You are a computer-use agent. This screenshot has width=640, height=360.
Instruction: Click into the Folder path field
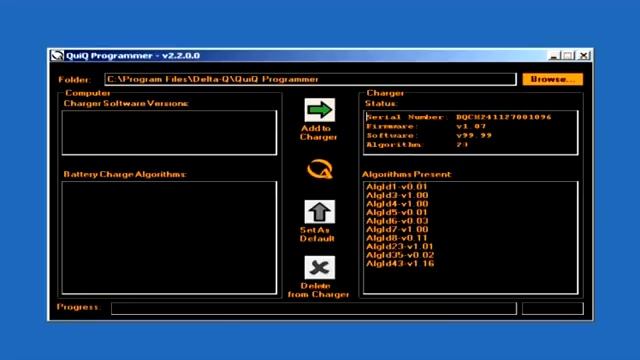click(x=310, y=79)
